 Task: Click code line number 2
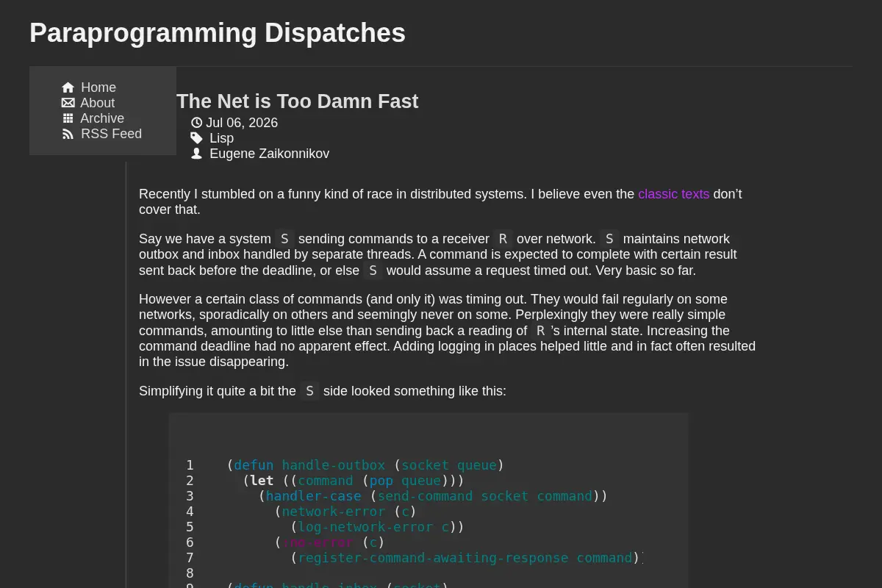click(x=190, y=481)
